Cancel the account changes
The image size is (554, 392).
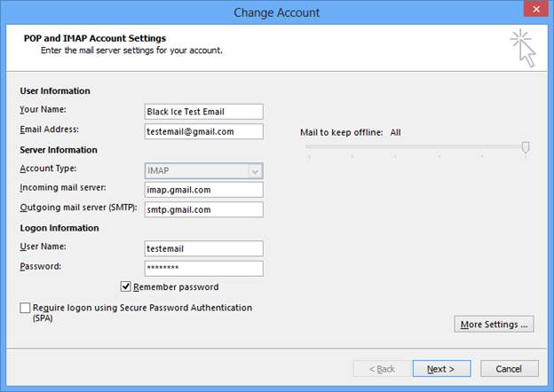point(509,369)
